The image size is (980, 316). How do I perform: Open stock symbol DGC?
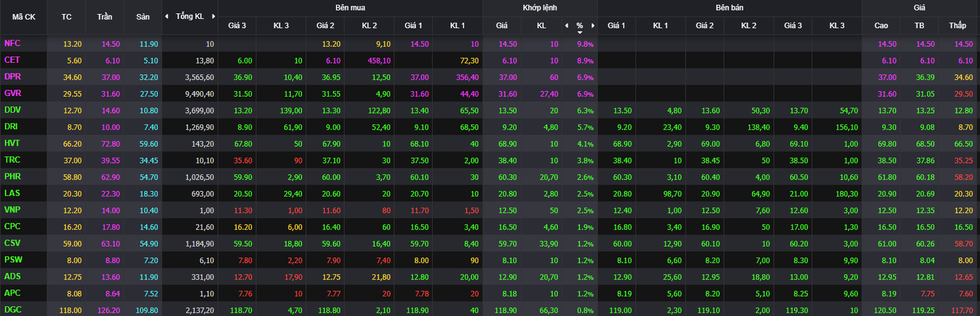point(13,309)
